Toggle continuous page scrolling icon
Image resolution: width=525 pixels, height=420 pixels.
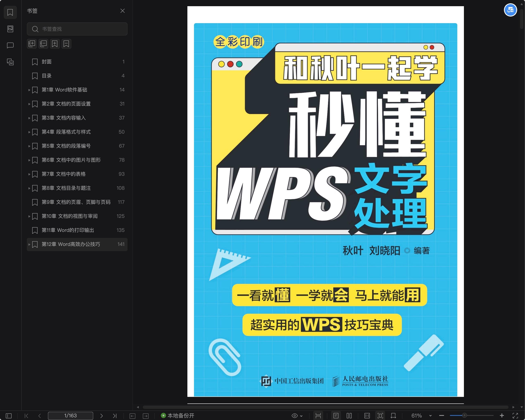click(318, 416)
